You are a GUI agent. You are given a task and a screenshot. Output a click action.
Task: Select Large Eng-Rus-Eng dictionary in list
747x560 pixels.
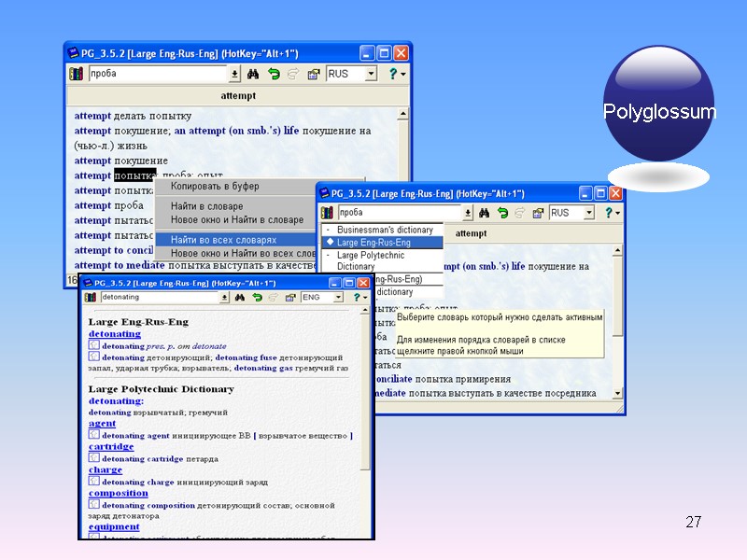[383, 243]
